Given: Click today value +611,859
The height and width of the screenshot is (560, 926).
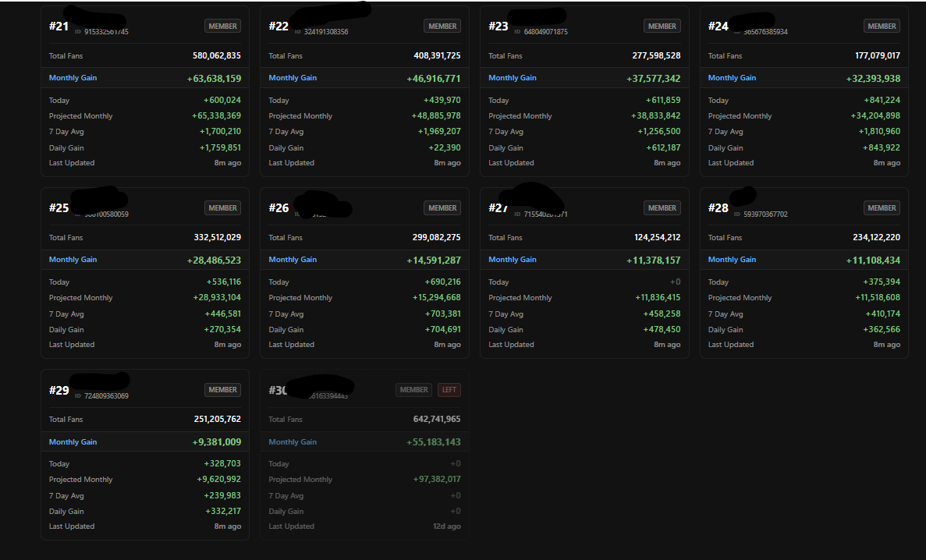Looking at the screenshot, I should click(663, 101).
